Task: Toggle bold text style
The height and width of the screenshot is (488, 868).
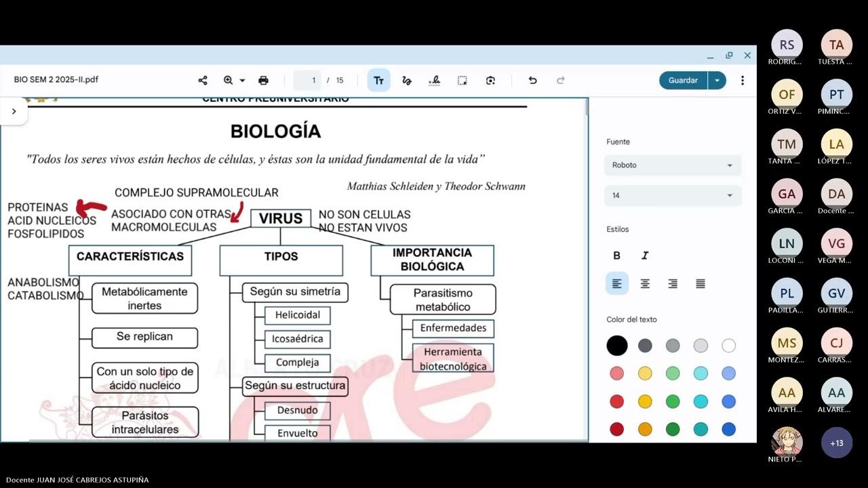Action: [x=616, y=256]
